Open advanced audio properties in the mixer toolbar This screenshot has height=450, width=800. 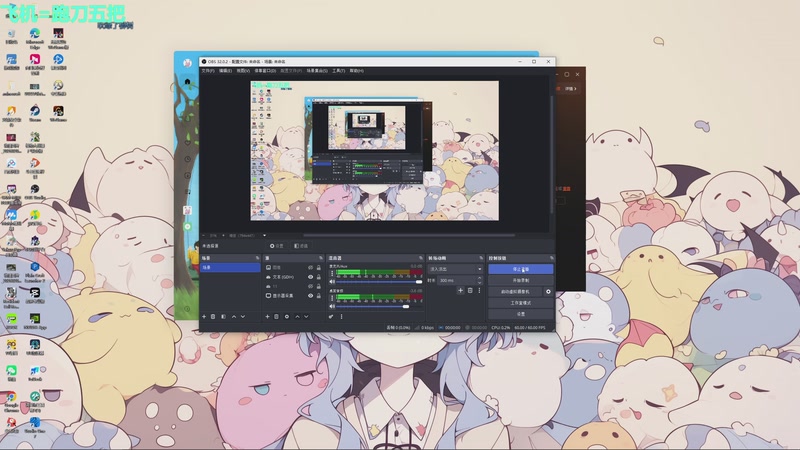331,317
